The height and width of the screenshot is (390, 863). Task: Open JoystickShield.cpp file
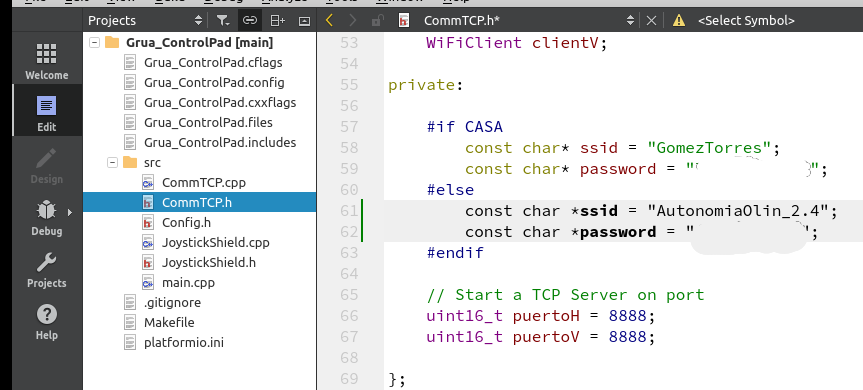(216, 243)
